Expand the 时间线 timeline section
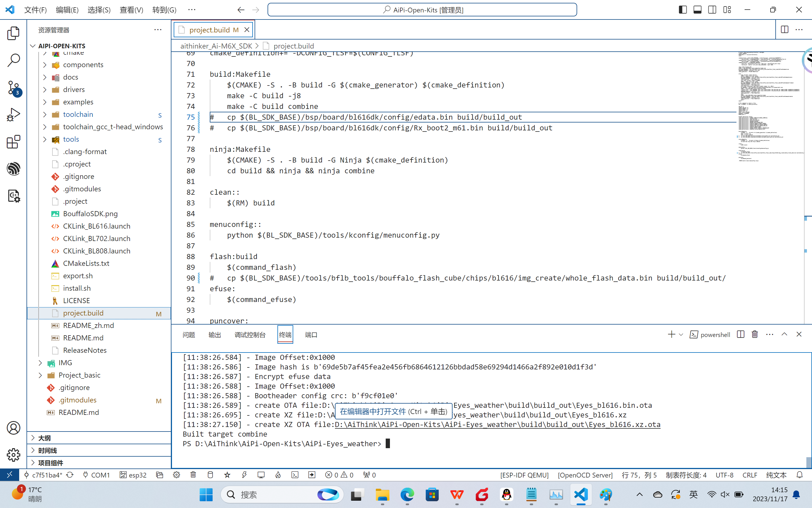This screenshot has height=508, width=812. click(32, 450)
